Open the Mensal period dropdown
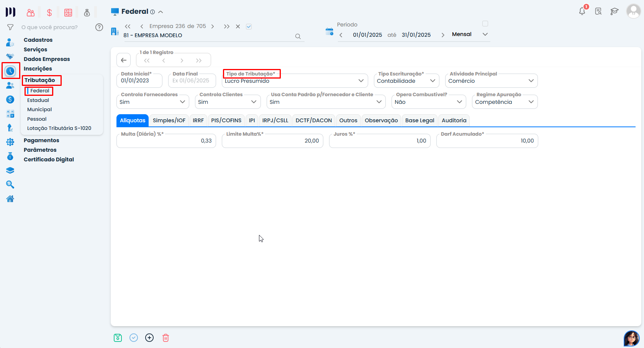The width and height of the screenshot is (644, 348). [x=485, y=34]
